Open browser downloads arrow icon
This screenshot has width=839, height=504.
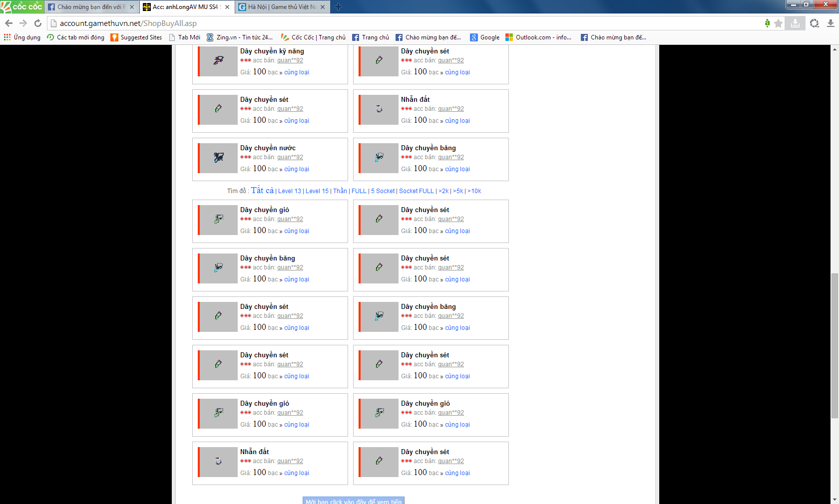click(831, 23)
